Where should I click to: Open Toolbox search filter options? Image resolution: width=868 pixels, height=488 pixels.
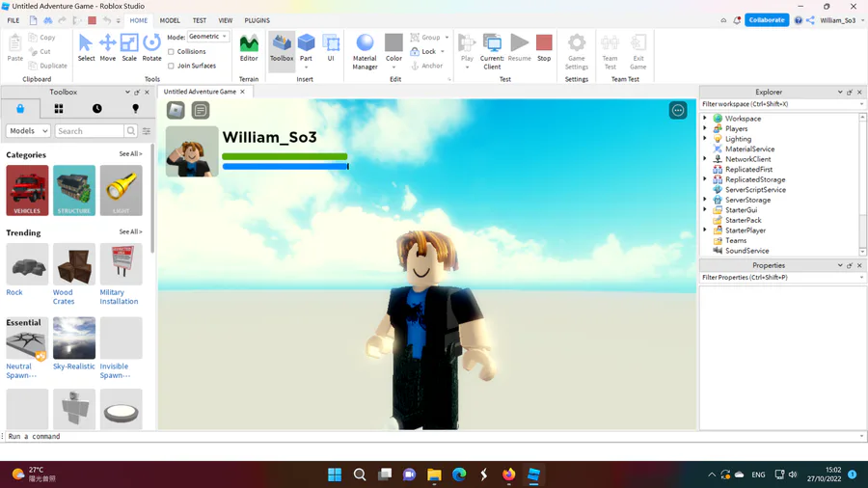pos(147,131)
